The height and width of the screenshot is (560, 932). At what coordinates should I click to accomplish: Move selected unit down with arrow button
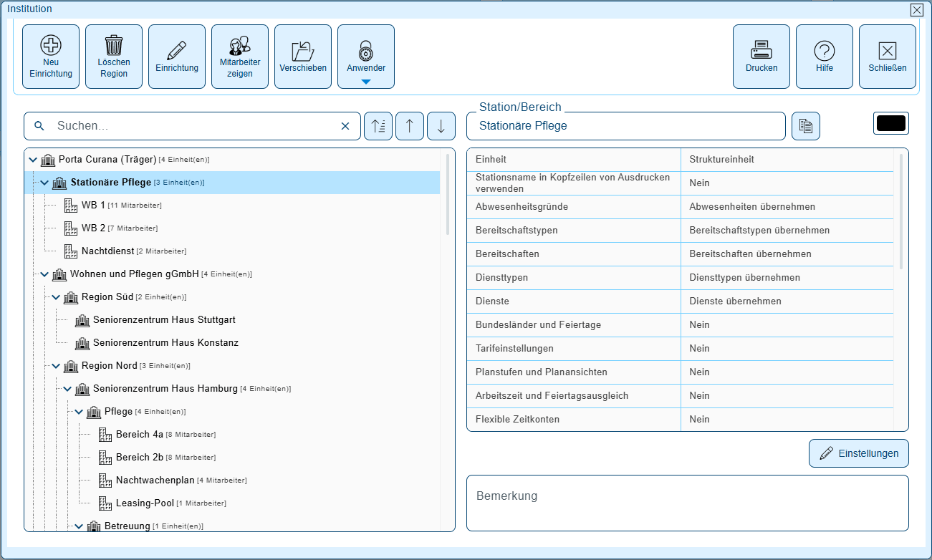click(441, 126)
